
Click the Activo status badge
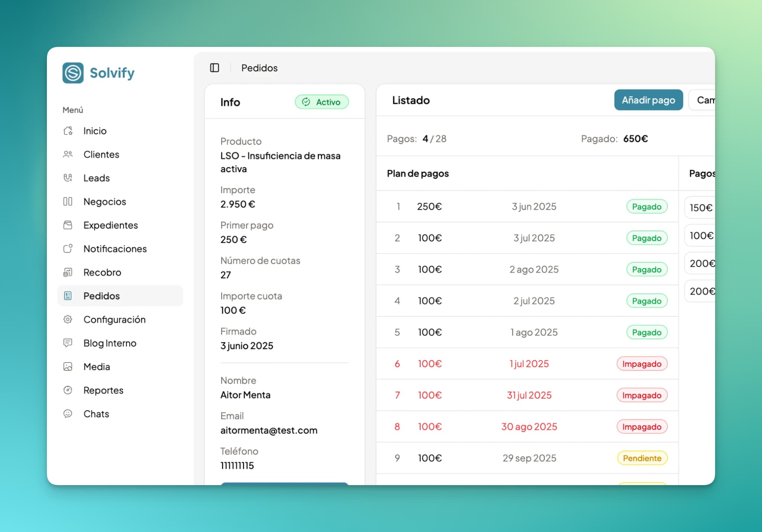(x=322, y=102)
